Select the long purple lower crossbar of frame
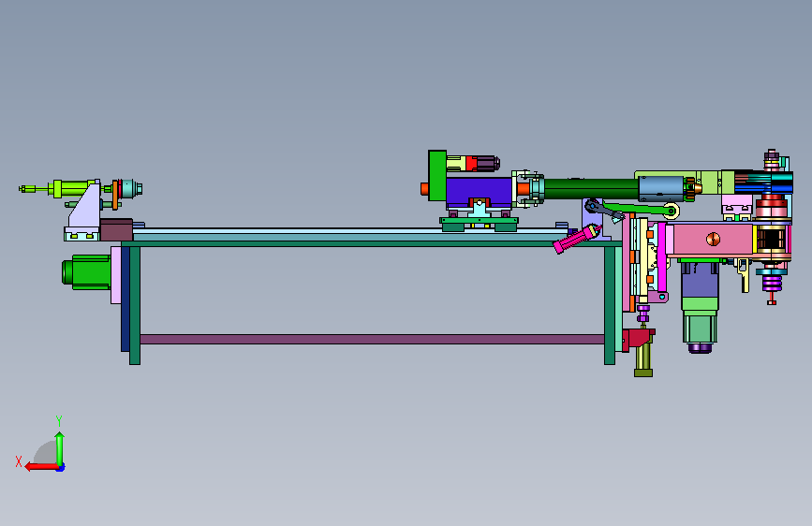The image size is (812, 526). tap(372, 339)
